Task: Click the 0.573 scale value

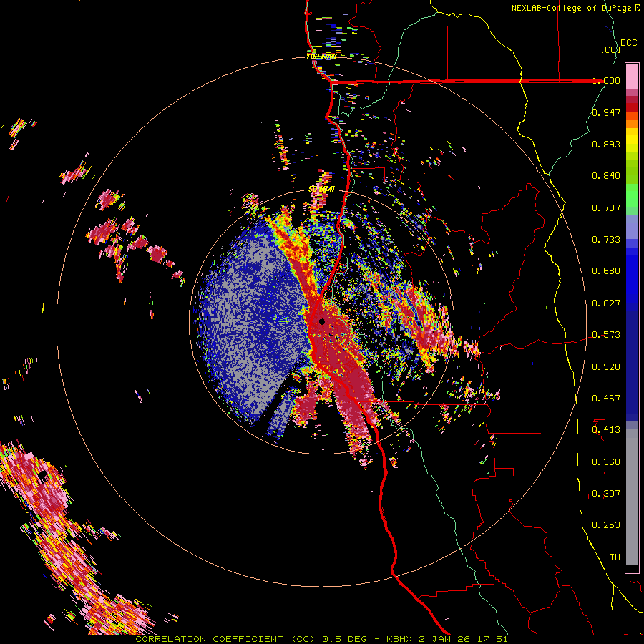Action: coord(606,335)
